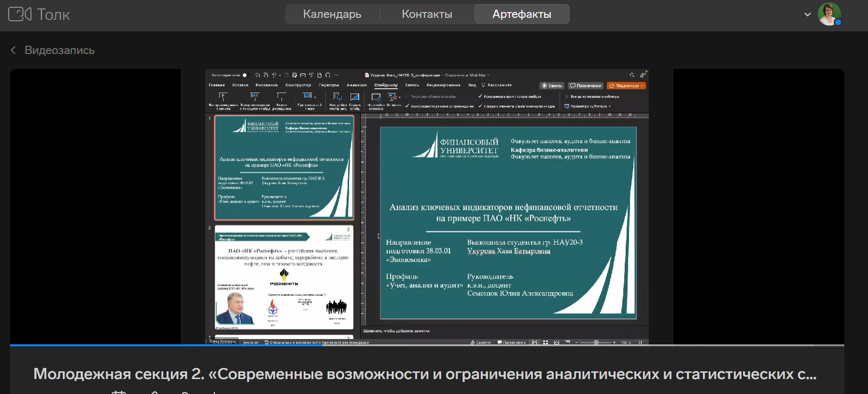This screenshot has width=868, height=394.
Task: Seek using the video progress bar
Action: pos(427,345)
